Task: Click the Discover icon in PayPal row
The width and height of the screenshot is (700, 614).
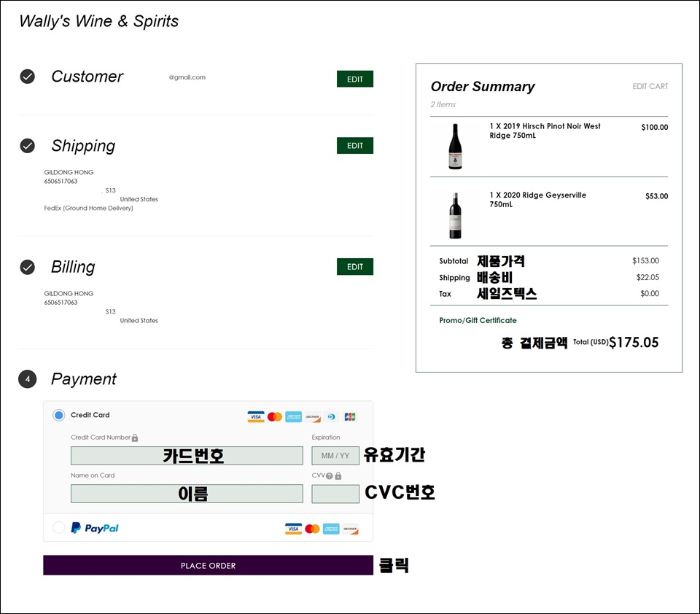Action: [x=350, y=529]
